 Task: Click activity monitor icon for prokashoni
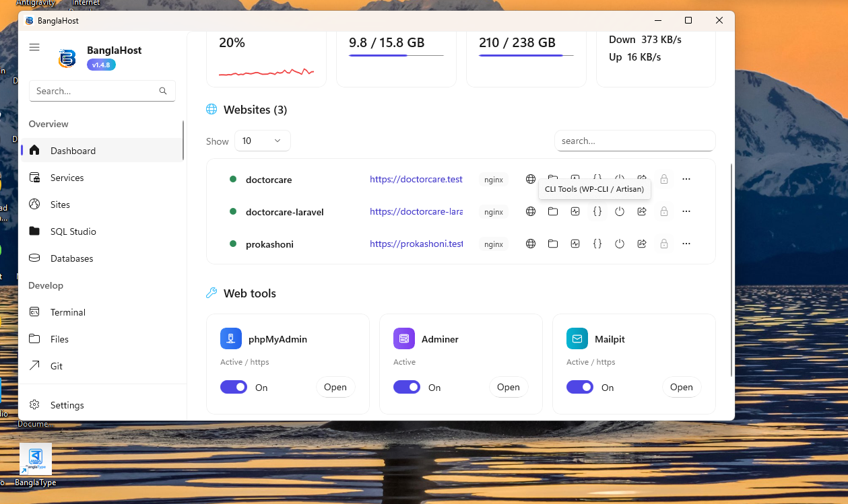pyautogui.click(x=575, y=244)
